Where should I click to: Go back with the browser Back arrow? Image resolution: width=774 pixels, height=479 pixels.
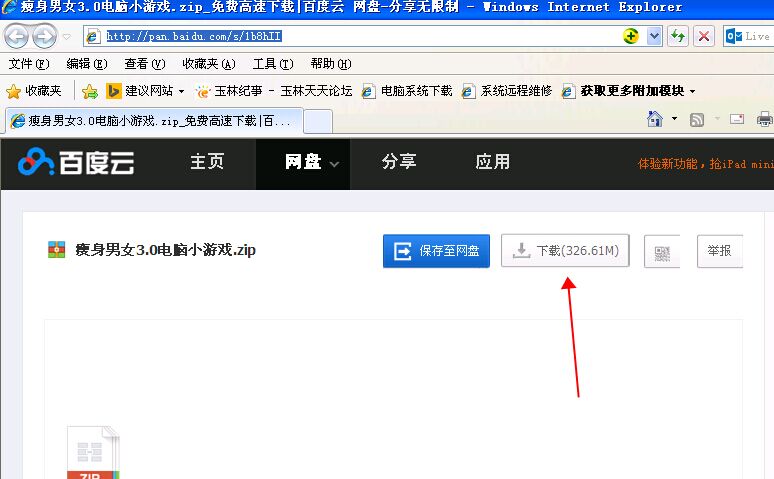(16, 36)
